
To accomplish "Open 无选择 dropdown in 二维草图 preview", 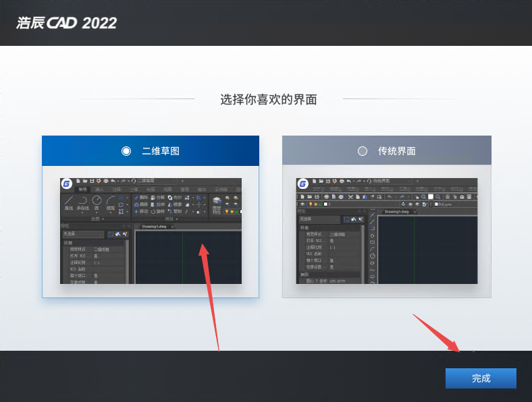I will [82, 234].
